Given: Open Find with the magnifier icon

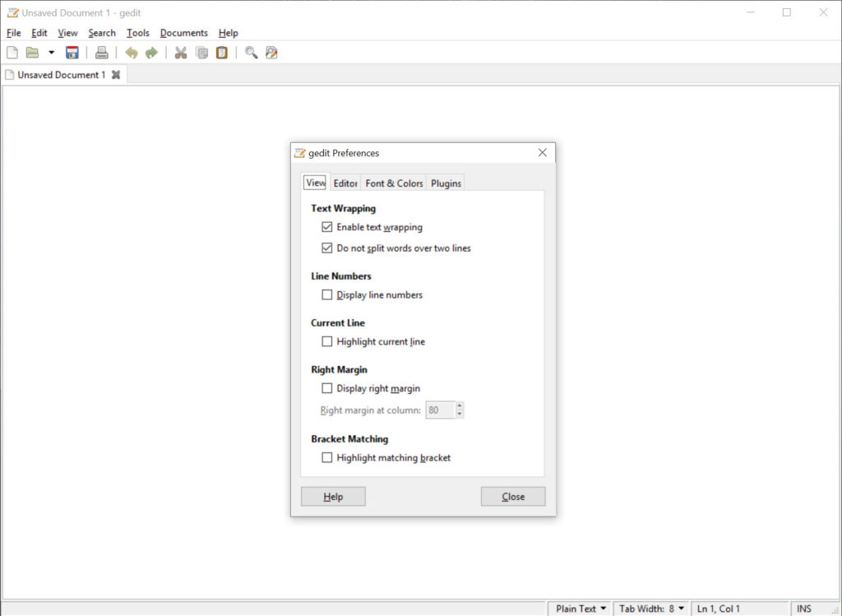Looking at the screenshot, I should [x=252, y=53].
